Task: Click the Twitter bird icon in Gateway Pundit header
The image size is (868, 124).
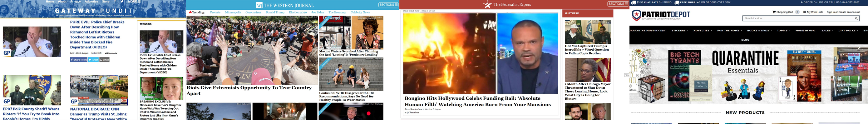Action: pos(122,2)
